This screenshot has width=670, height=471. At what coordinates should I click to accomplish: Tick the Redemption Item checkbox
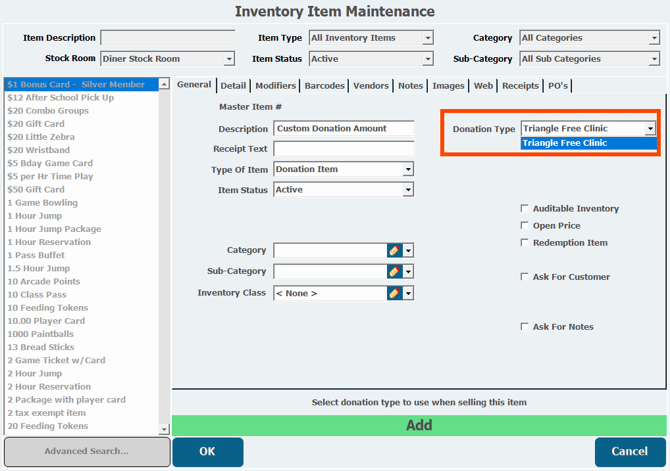tap(525, 243)
